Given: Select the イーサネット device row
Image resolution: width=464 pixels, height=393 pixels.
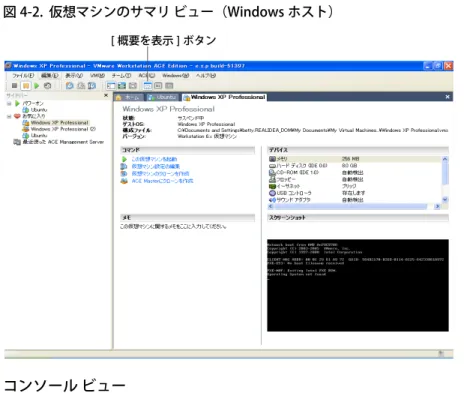Looking at the screenshot, I should pos(355,186).
